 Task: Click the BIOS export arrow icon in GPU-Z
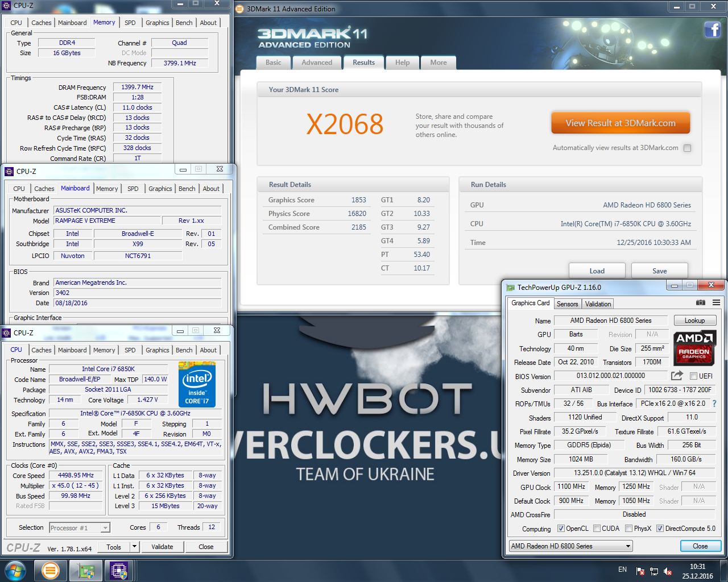coord(677,376)
